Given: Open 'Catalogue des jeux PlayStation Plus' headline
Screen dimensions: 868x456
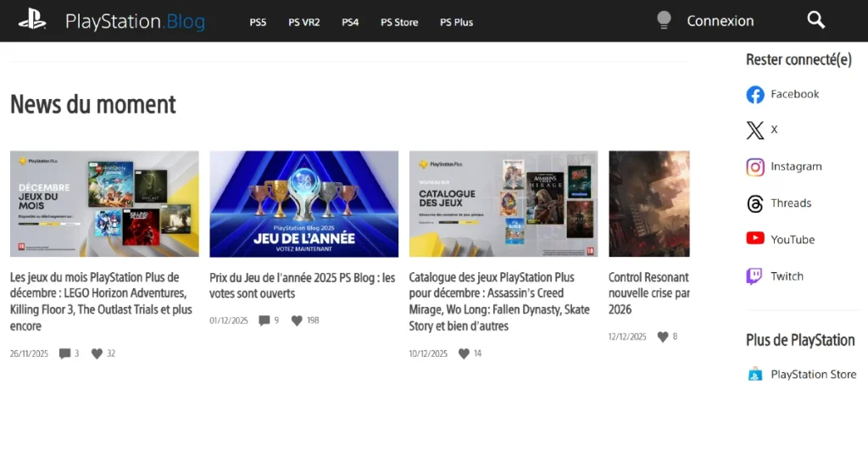Looking at the screenshot, I should (499, 302).
